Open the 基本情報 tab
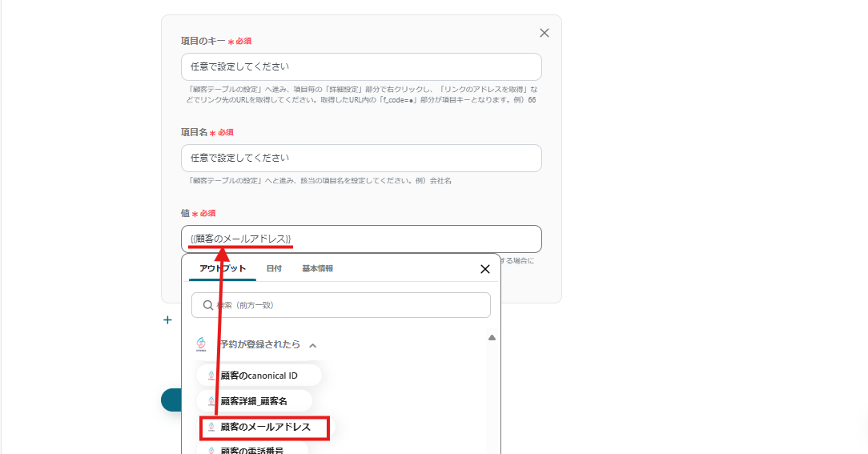This screenshot has height=454, width=868. point(317,268)
